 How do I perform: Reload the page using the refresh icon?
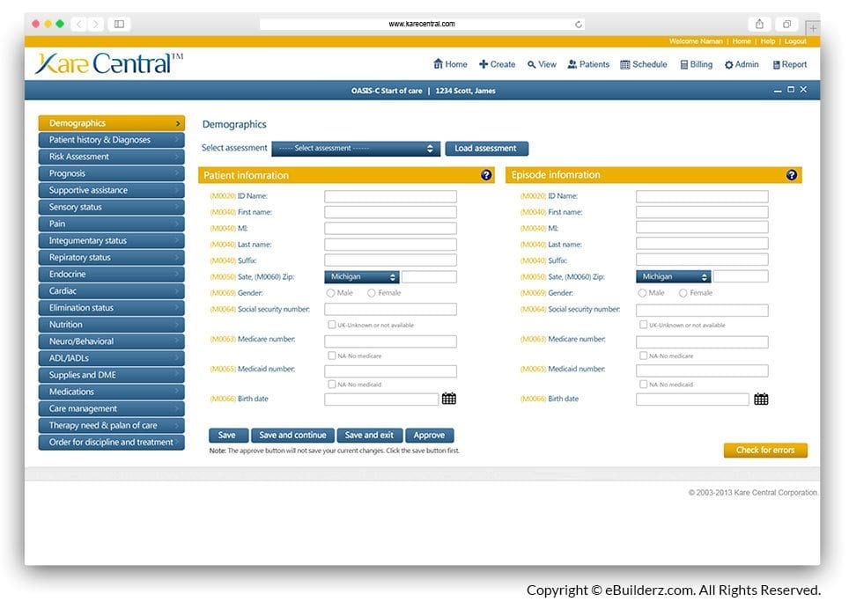click(x=579, y=25)
